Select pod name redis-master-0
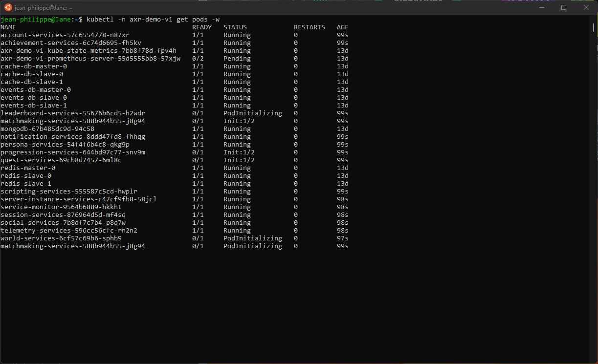This screenshot has width=598, height=364. pos(28,168)
